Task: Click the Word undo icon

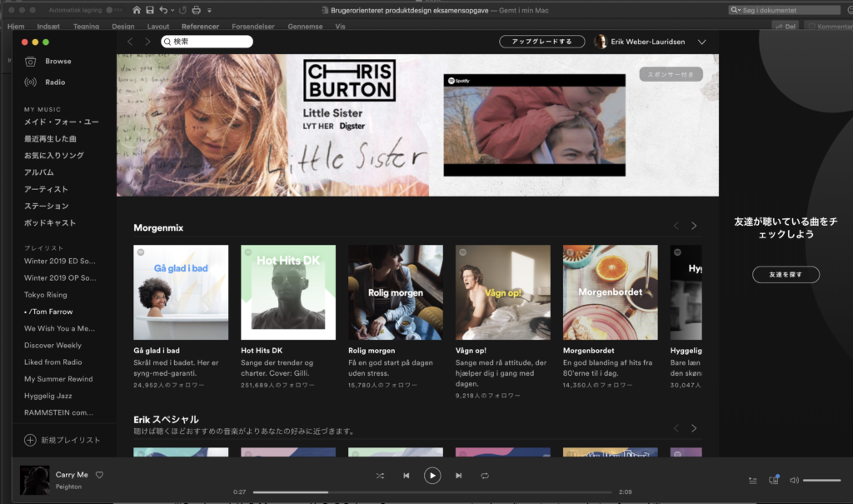Action: pyautogui.click(x=163, y=10)
